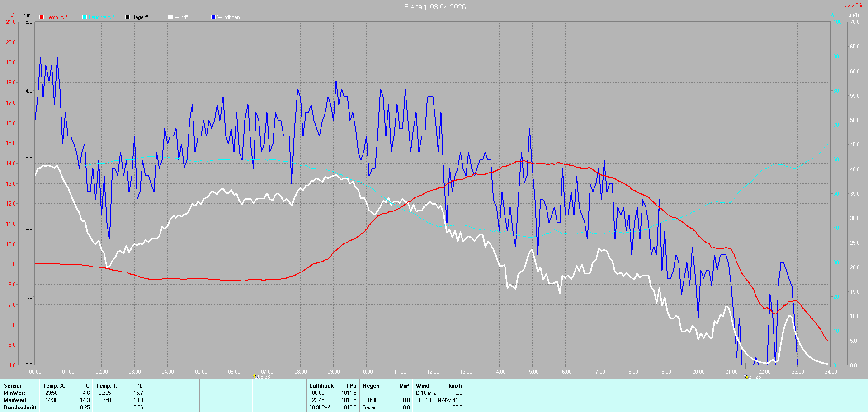Click the cyan Feuchte A. legend swatch
868x412 pixels.
(85, 17)
